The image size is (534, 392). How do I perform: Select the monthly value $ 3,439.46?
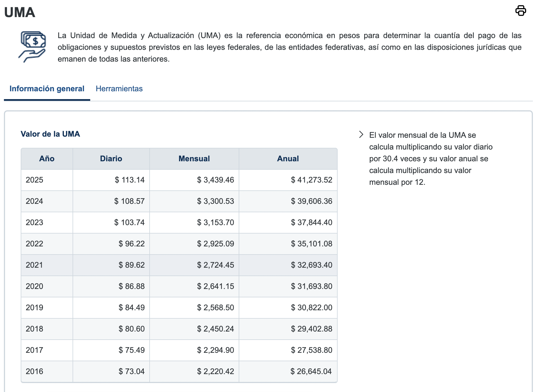[215, 180]
